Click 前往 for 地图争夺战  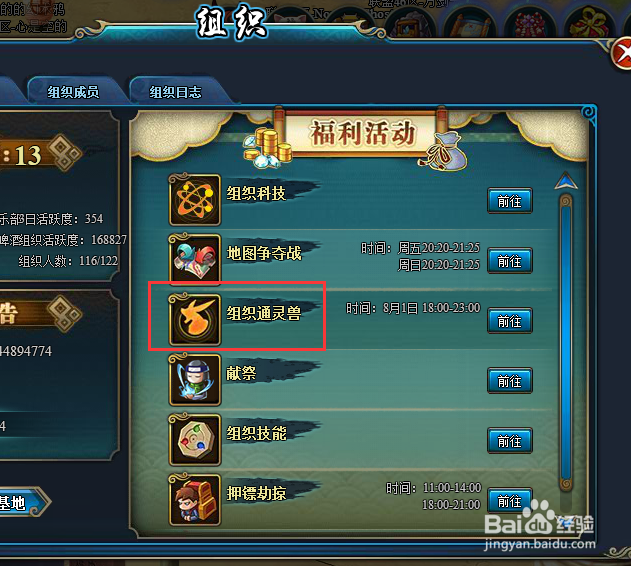[x=509, y=261]
